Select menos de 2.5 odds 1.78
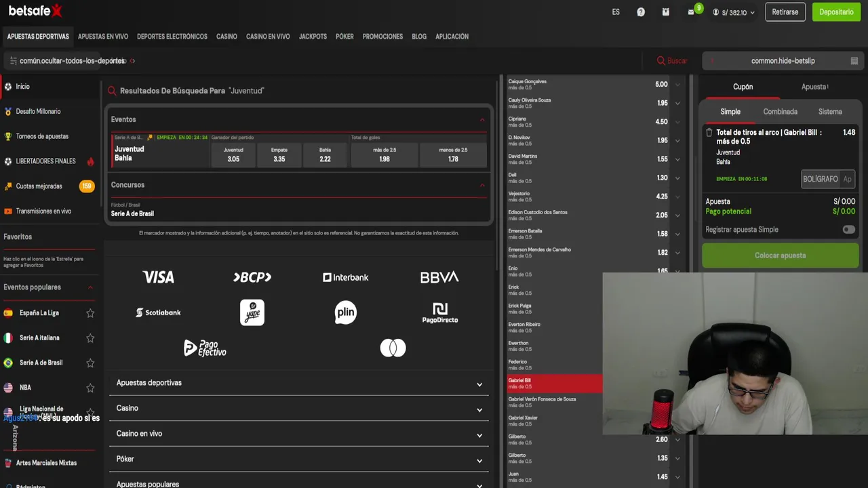 [x=453, y=155]
